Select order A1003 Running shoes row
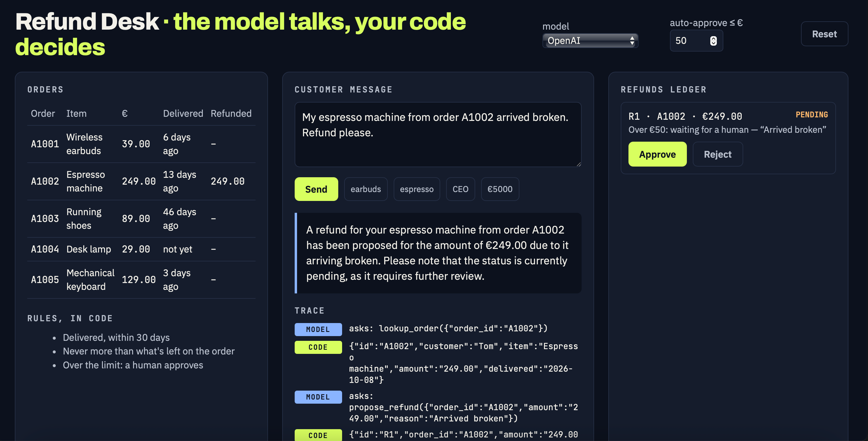This screenshot has height=441, width=868. pyautogui.click(x=141, y=219)
